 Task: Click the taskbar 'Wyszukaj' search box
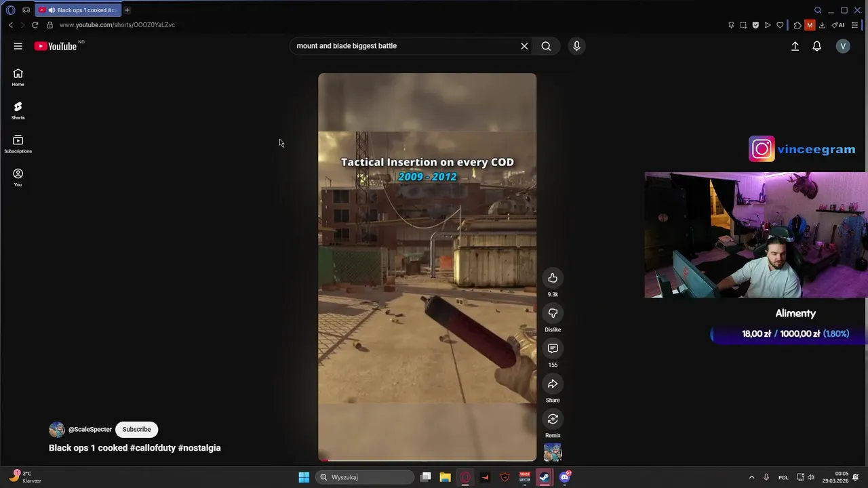tap(365, 477)
